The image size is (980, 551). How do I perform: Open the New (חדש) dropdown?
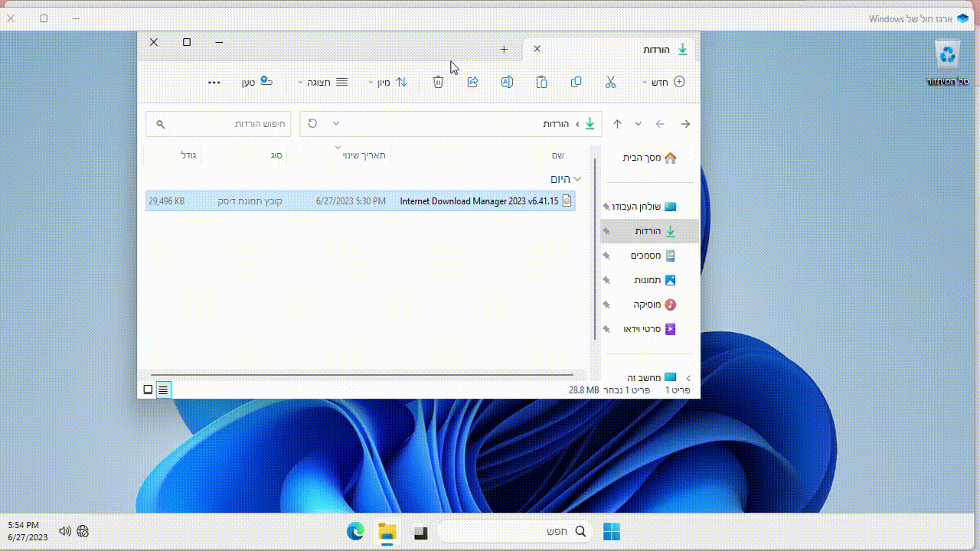pos(663,82)
